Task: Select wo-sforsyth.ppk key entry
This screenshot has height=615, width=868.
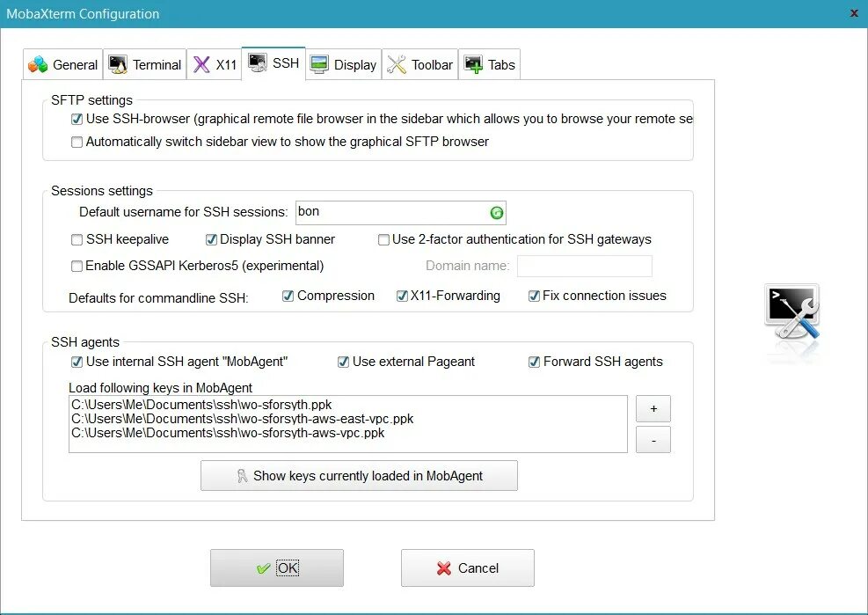Action: tap(201, 405)
